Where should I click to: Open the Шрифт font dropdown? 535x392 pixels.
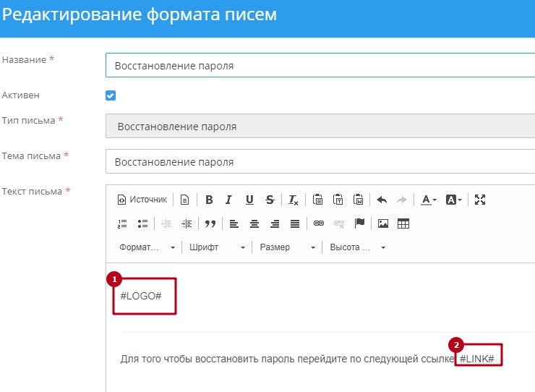[x=218, y=247]
